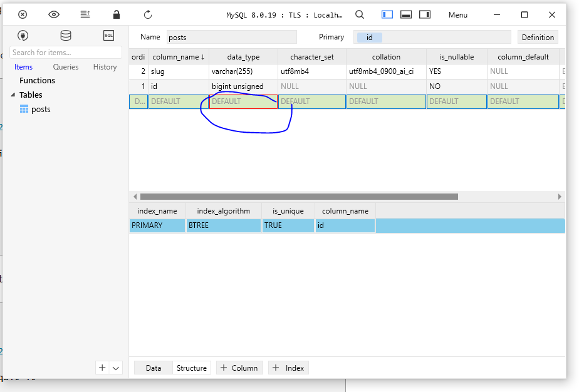Open the Menu in the title bar
Screen dimensions: 579x392
[x=457, y=14]
